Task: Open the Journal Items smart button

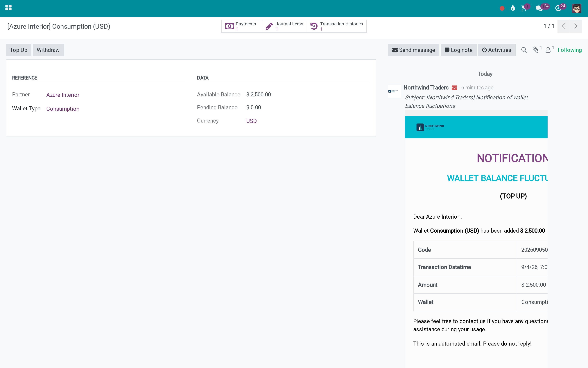Action: tap(284, 26)
